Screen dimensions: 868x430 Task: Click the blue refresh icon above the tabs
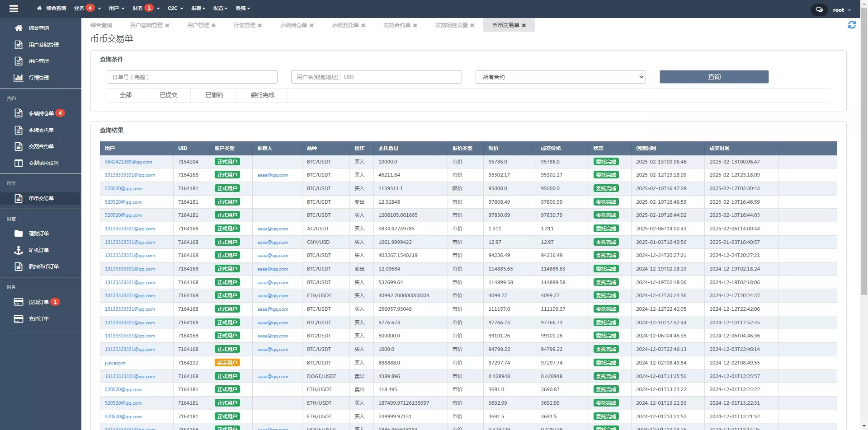[x=853, y=25]
